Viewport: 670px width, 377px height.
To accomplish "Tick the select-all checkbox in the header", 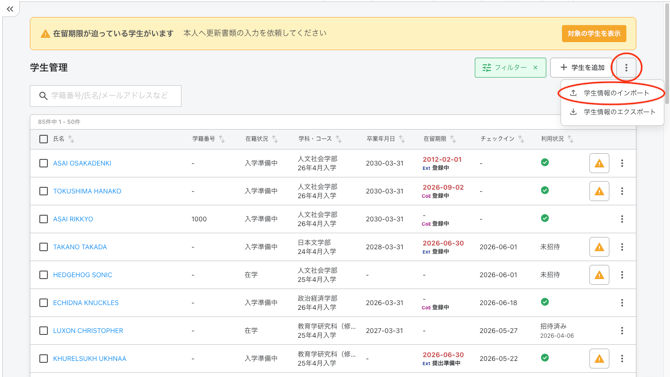I will tap(43, 139).
